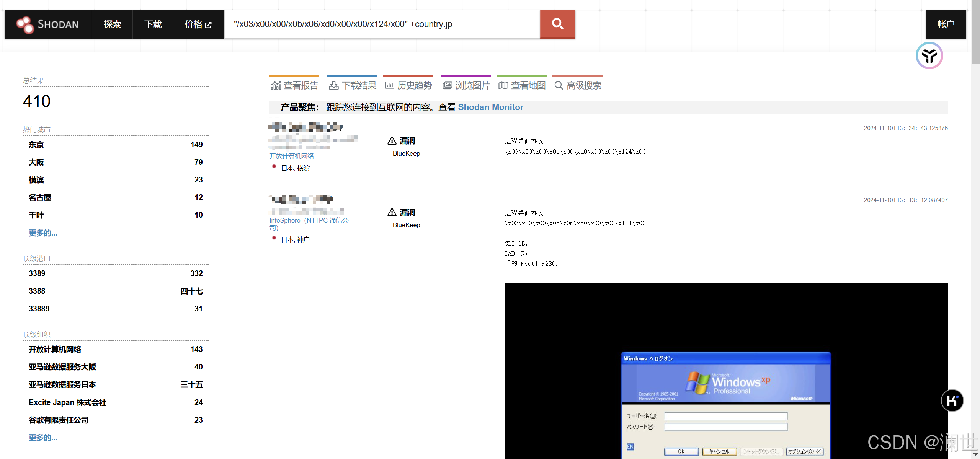Click the Shodan logo icon
The width and height of the screenshot is (980, 459).
[25, 24]
